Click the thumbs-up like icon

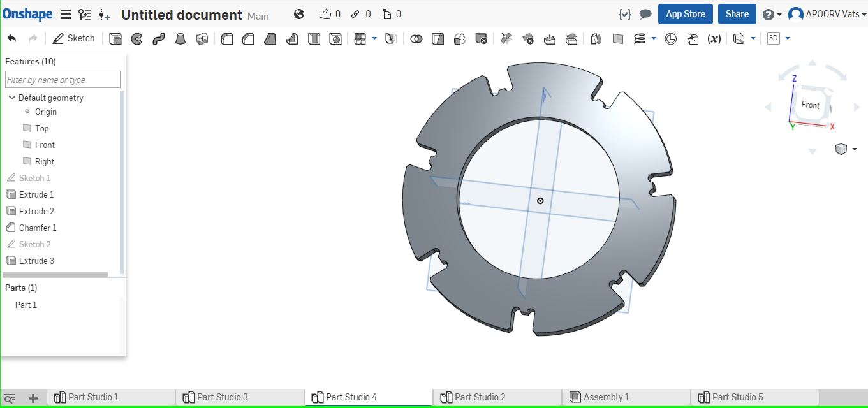(325, 14)
